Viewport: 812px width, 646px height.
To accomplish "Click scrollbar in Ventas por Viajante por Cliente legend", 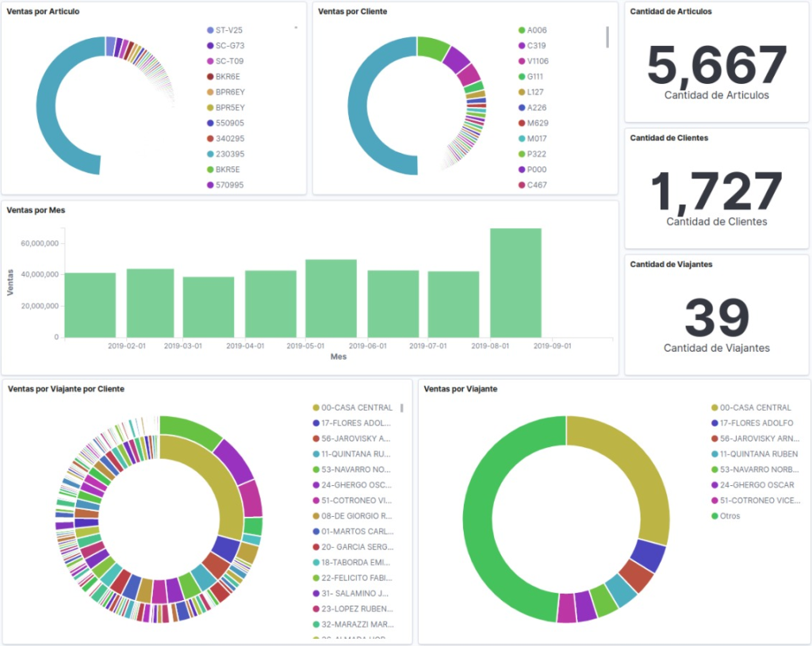I will (401, 408).
